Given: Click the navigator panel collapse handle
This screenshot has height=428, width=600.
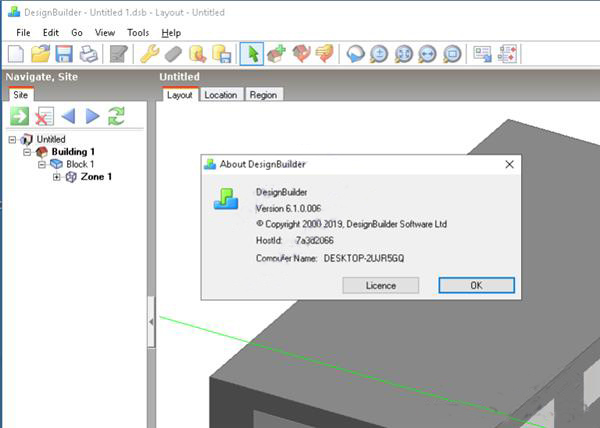Looking at the screenshot, I should (151, 322).
